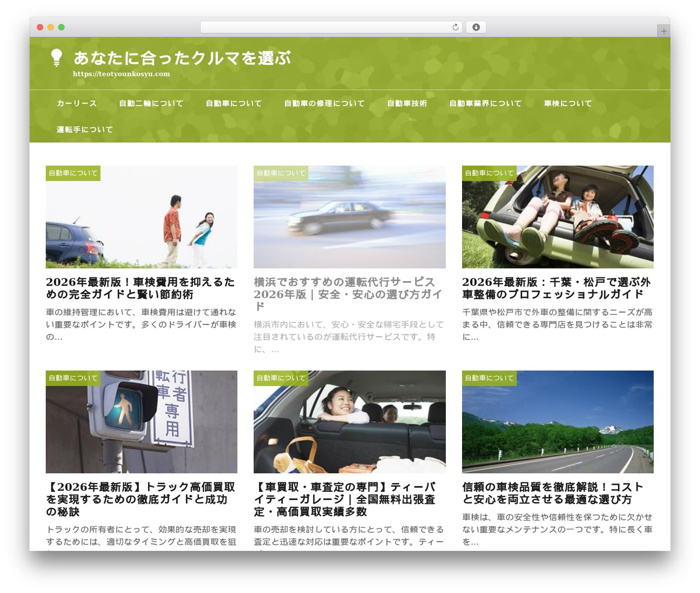Screen dimensions: 700x593
Task: Click category tag on 車検費用 article
Action: [73, 173]
